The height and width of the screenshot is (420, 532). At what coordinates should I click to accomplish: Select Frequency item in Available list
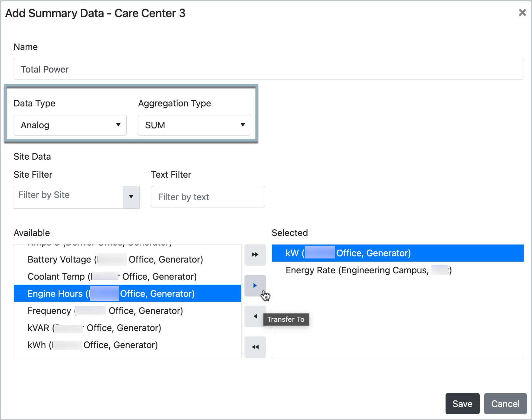(105, 311)
